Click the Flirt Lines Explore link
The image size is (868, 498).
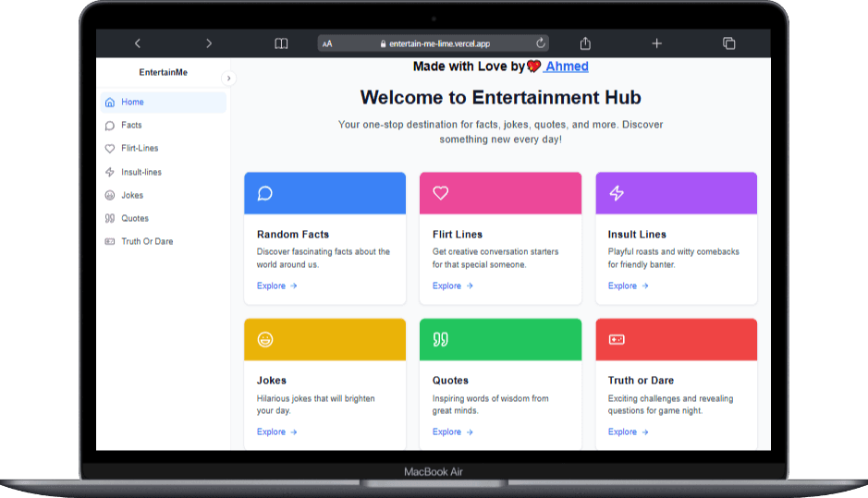tap(453, 286)
